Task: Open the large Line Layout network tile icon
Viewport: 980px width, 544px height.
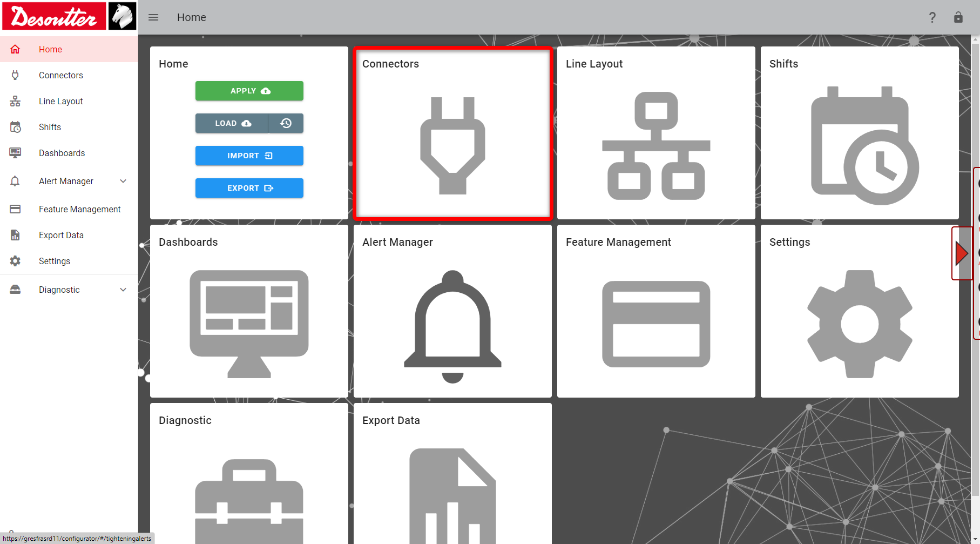Action: pos(656,146)
